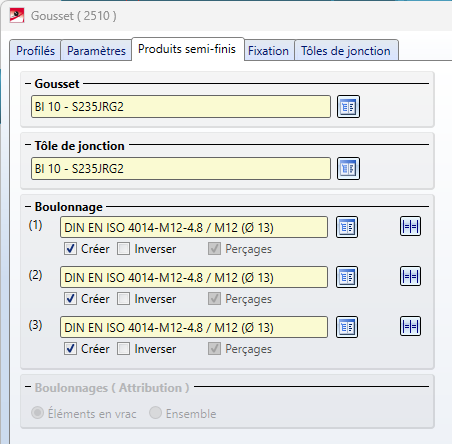The height and width of the screenshot is (444, 452).
Task: Check Inverser for bolting (1)
Action: coord(123,249)
